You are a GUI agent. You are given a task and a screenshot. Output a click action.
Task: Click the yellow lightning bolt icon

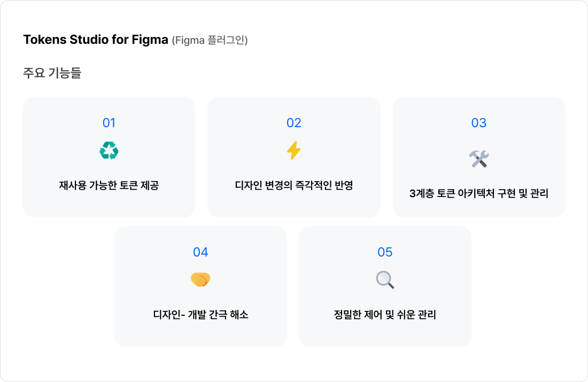[x=294, y=151]
